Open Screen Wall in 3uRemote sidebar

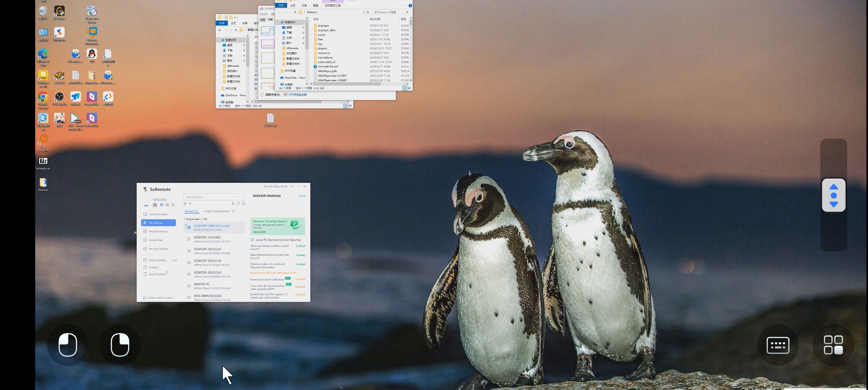click(158, 240)
